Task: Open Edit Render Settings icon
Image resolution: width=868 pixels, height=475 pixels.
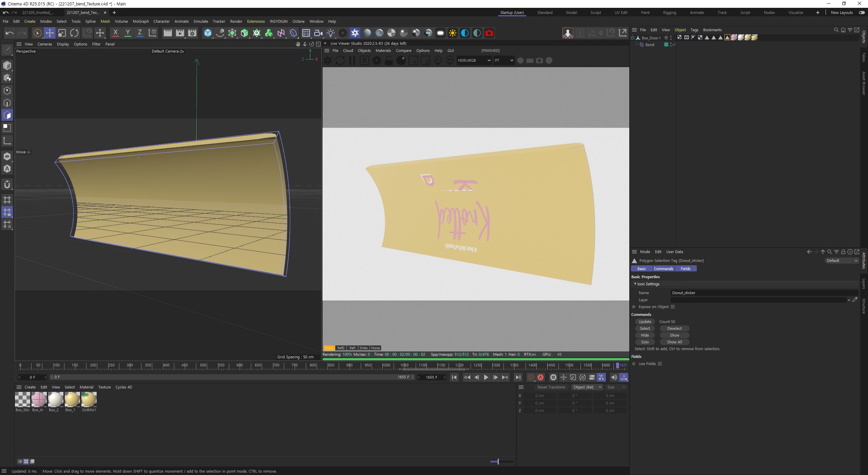Action: tap(192, 33)
